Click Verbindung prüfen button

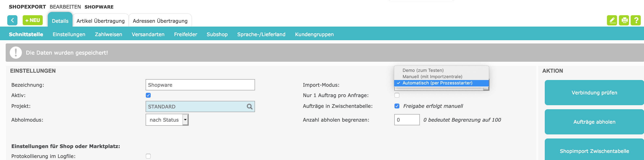[594, 93]
